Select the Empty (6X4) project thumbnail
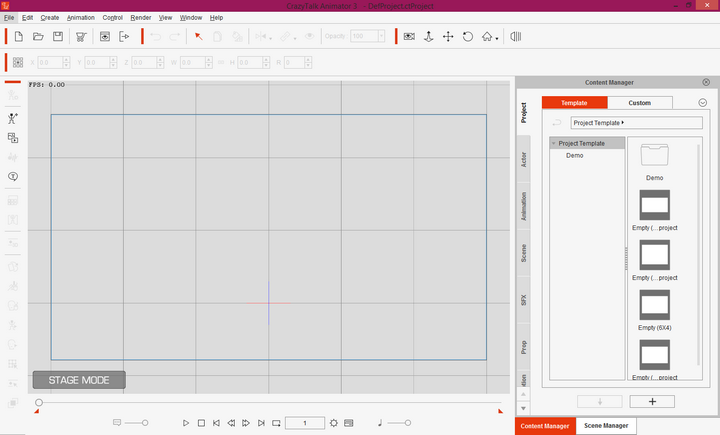This screenshot has width=720, height=435. click(654, 305)
